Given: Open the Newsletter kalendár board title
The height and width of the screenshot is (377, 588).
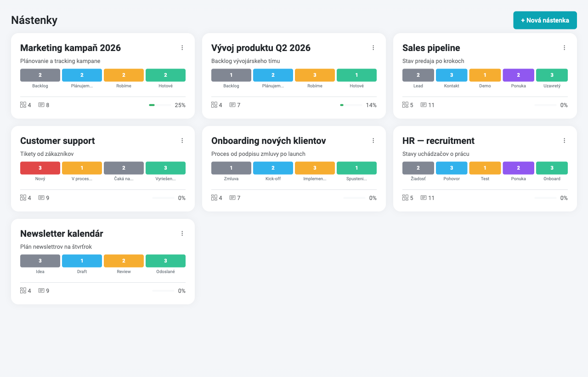Looking at the screenshot, I should [62, 234].
